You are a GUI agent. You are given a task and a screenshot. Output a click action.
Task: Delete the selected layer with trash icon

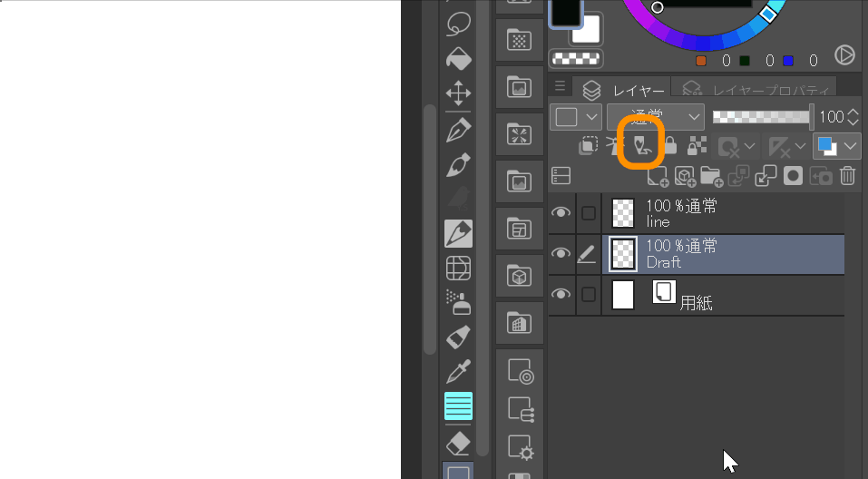point(847,176)
